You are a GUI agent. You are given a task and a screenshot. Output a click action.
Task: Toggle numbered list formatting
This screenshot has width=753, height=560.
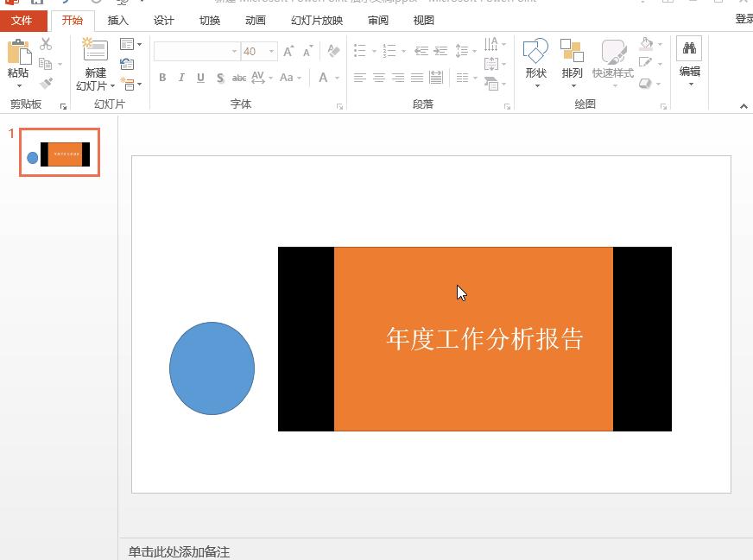point(389,51)
